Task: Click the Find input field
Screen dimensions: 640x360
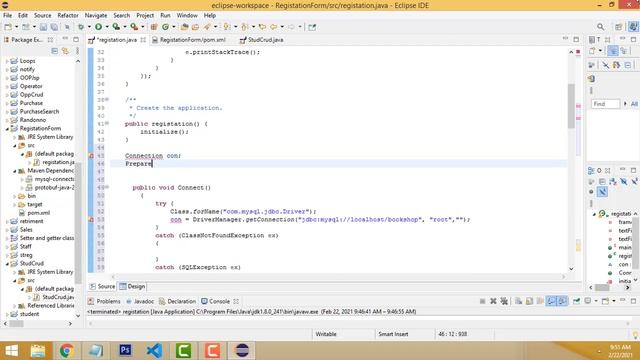Action: pos(605,104)
